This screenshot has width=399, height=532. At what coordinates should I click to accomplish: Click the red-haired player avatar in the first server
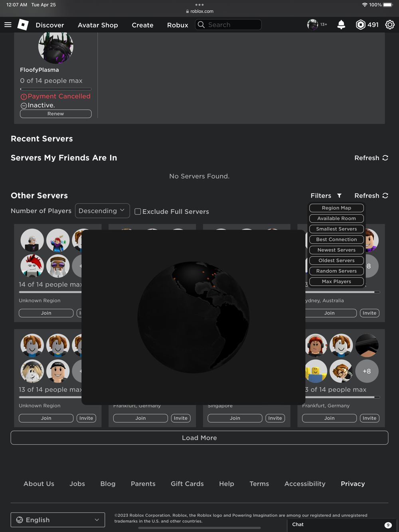tap(32, 266)
